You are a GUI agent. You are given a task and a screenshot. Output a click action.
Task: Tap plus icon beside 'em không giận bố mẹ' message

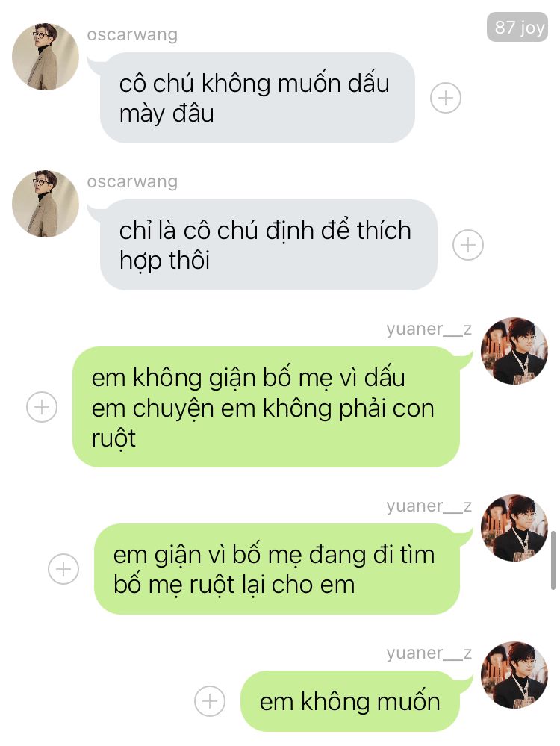click(x=42, y=407)
